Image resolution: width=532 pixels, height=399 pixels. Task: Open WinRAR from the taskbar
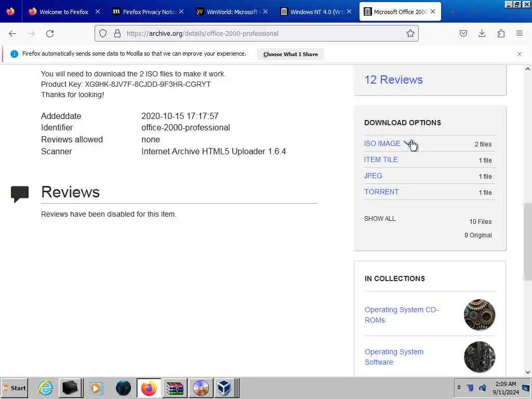175,388
